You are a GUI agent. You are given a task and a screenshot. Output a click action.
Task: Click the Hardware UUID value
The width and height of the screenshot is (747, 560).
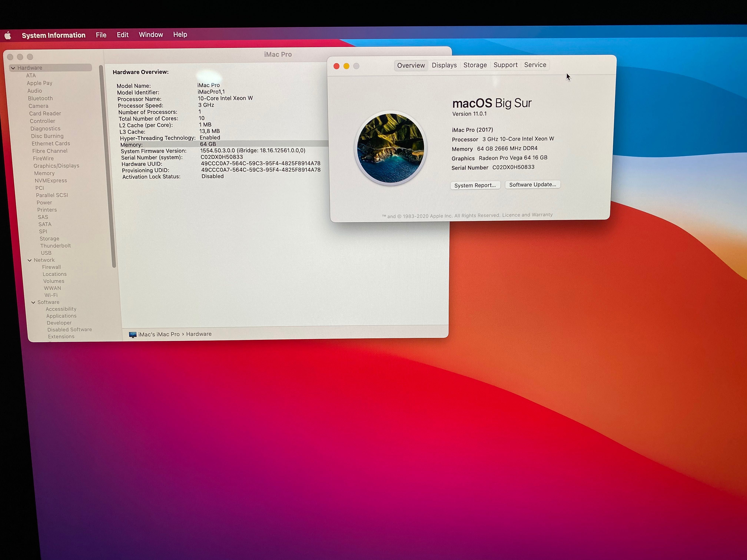click(260, 163)
